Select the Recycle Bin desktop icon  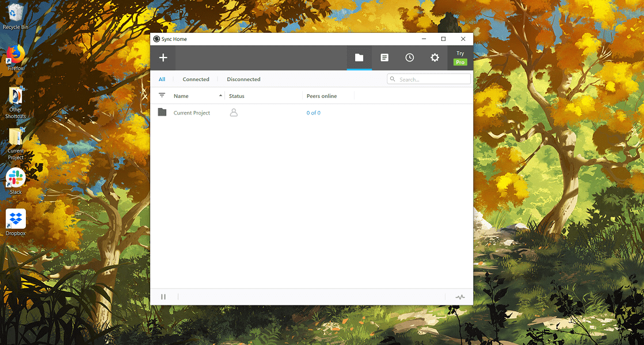coord(16,16)
